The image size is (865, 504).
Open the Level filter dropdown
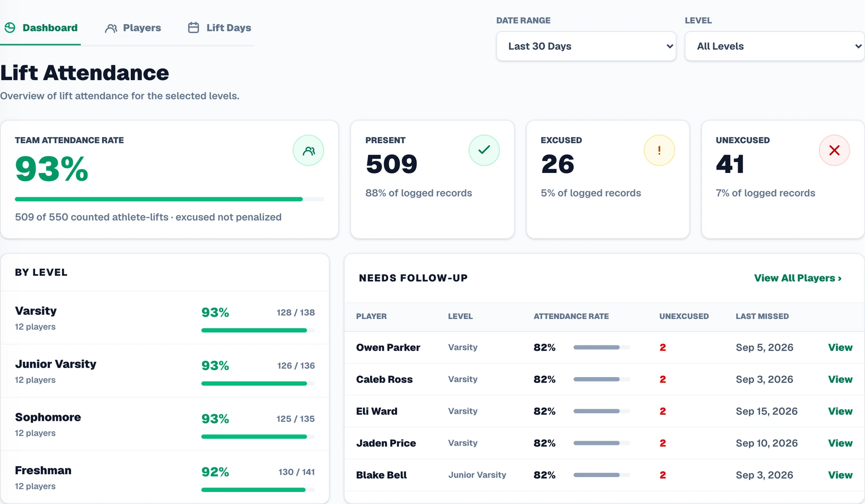[775, 46]
